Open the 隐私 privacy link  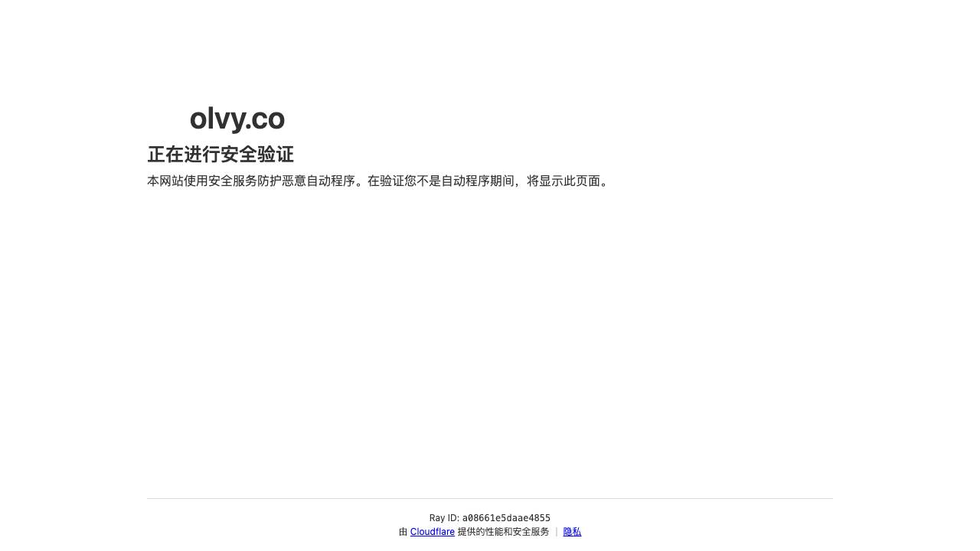[x=572, y=532]
